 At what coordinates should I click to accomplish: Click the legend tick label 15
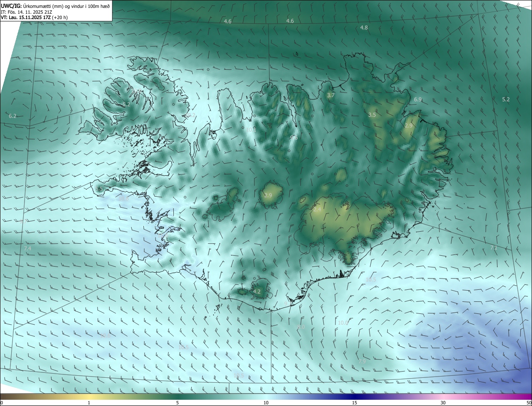click(x=355, y=403)
